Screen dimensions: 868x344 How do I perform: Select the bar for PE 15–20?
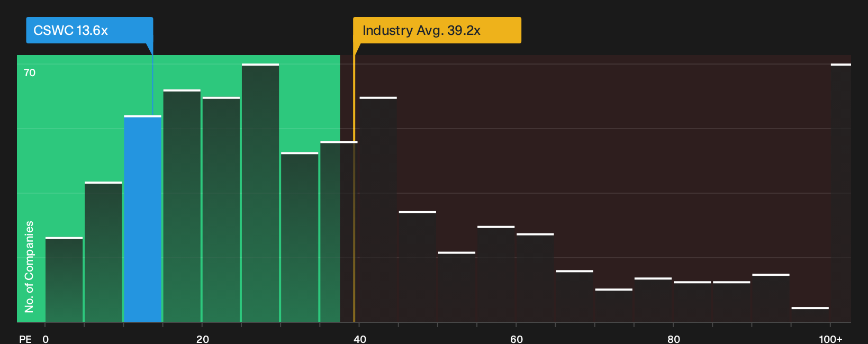pyautogui.click(x=182, y=206)
